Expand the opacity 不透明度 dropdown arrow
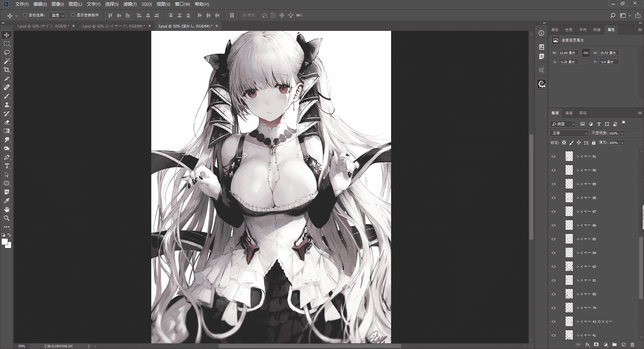 pos(622,134)
